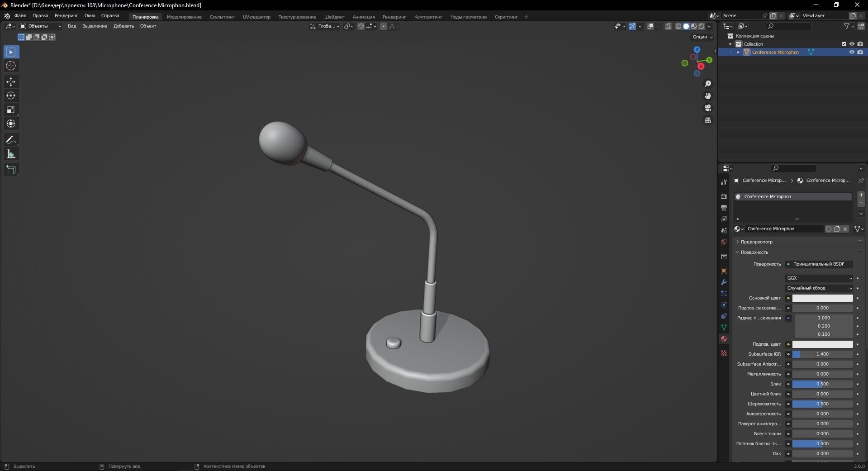Screen dimensions: 868x471
Task: Open the Рендеринг top menu
Action: (x=66, y=16)
